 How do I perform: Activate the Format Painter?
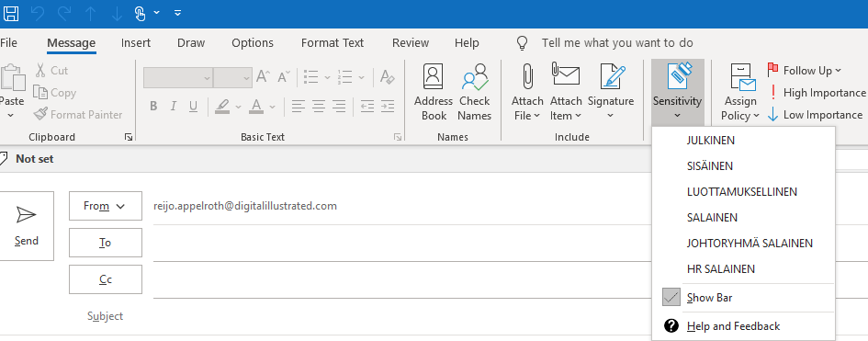coord(78,115)
